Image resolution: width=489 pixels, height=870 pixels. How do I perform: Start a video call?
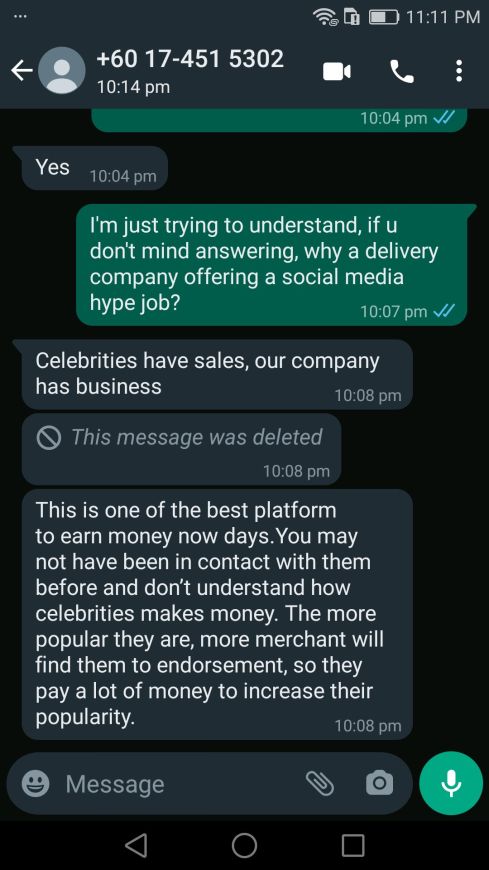(337, 71)
